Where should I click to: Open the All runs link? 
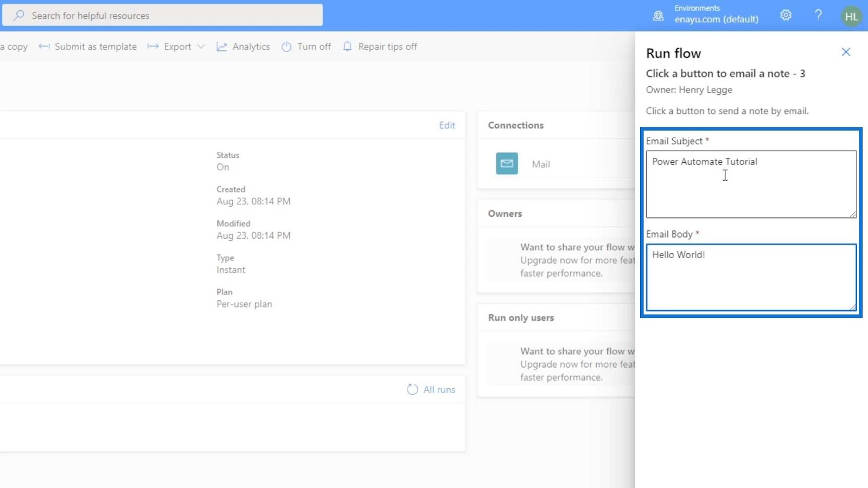click(x=439, y=389)
